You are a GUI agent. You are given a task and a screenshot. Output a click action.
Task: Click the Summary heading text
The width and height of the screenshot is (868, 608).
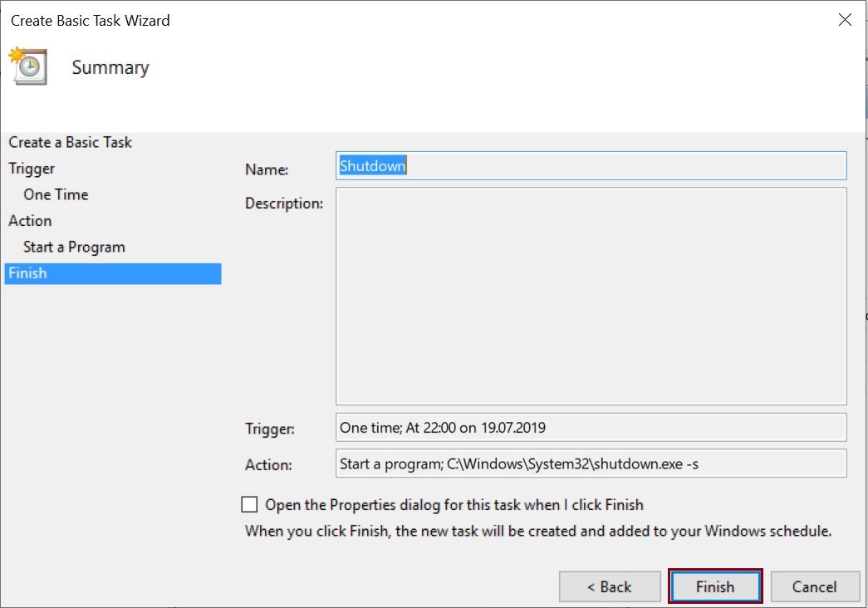(110, 68)
